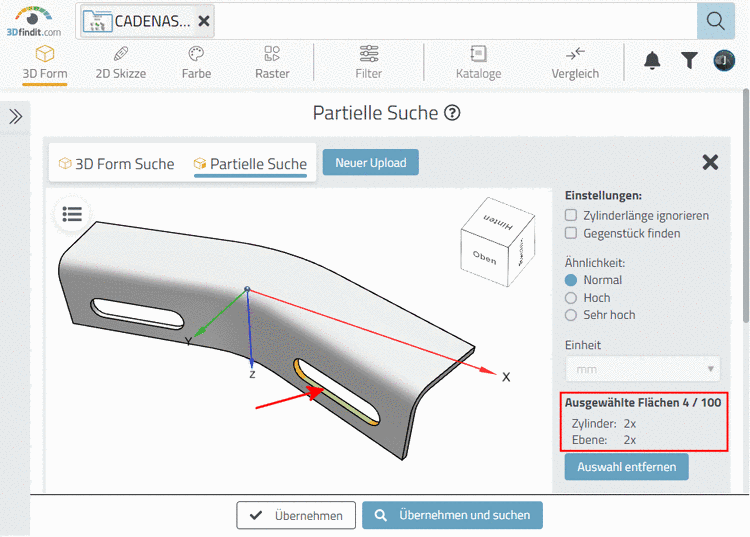Click the Oben face of the view cube
The width and height of the screenshot is (750, 537).
coord(484,257)
